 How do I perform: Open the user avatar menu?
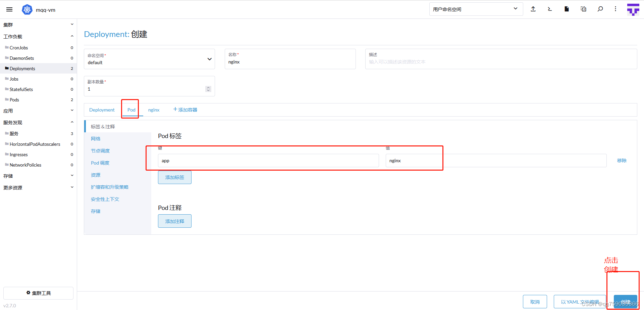click(x=633, y=9)
